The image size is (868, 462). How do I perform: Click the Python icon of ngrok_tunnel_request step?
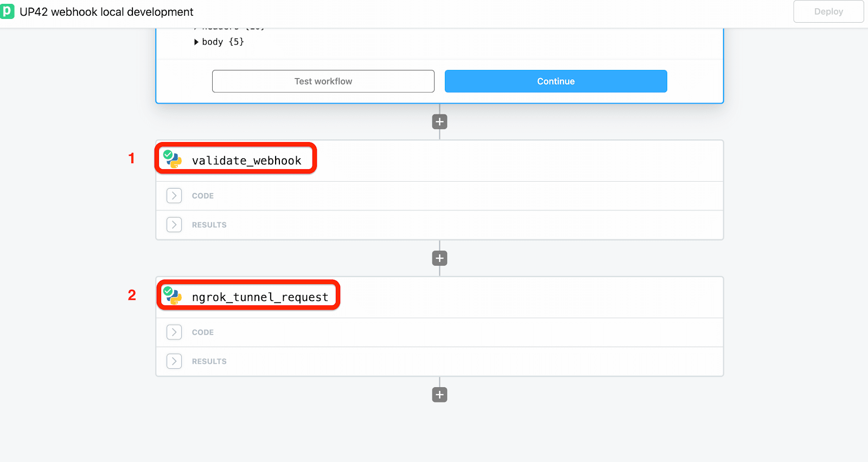[173, 296]
